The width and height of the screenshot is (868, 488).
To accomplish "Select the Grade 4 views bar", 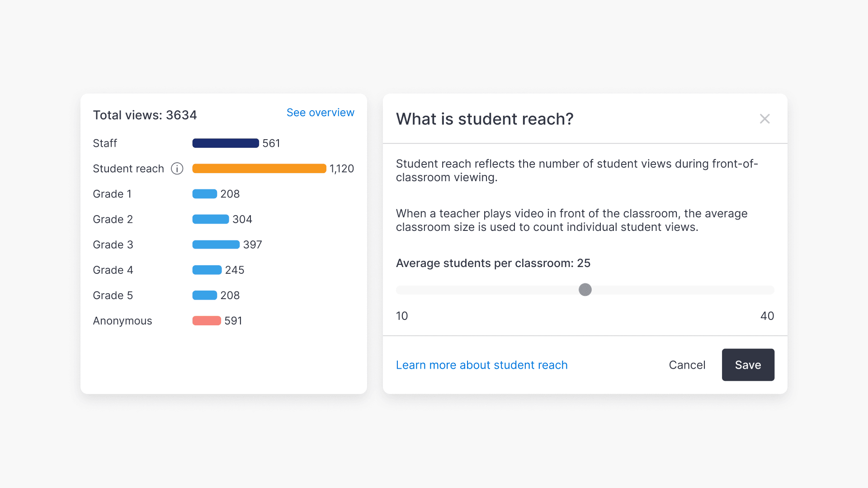I will pos(206,270).
